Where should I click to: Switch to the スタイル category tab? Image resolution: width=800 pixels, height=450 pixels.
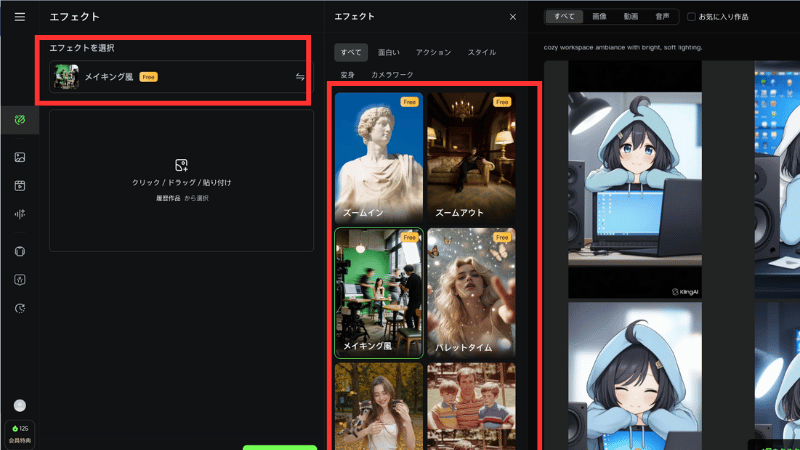pyautogui.click(x=482, y=52)
